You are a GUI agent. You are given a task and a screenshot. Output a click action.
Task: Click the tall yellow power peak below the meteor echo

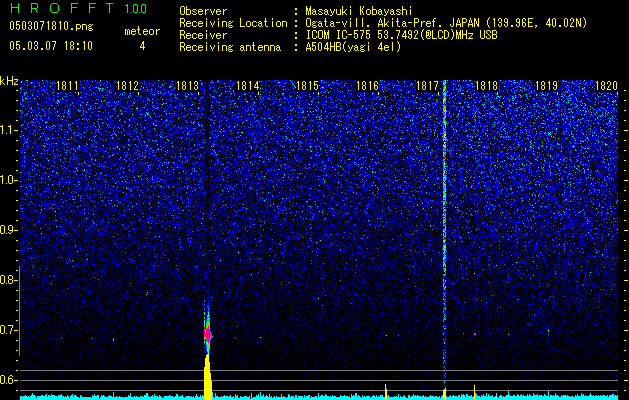click(207, 377)
